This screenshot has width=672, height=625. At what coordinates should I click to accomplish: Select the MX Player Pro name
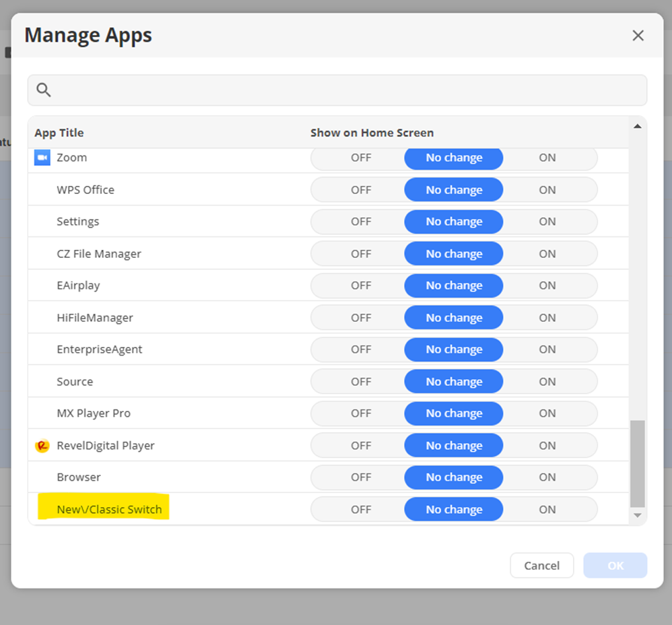coord(94,414)
